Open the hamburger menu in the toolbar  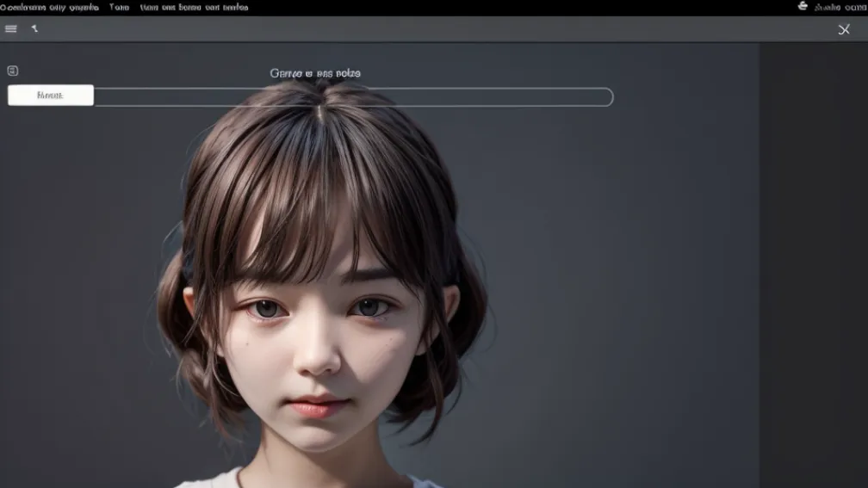click(x=11, y=28)
